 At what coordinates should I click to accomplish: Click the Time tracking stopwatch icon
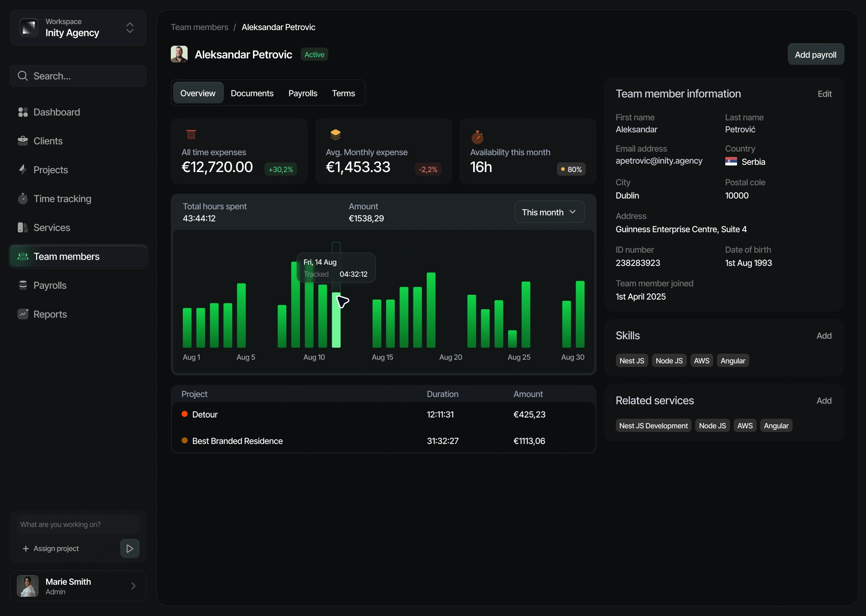click(23, 199)
